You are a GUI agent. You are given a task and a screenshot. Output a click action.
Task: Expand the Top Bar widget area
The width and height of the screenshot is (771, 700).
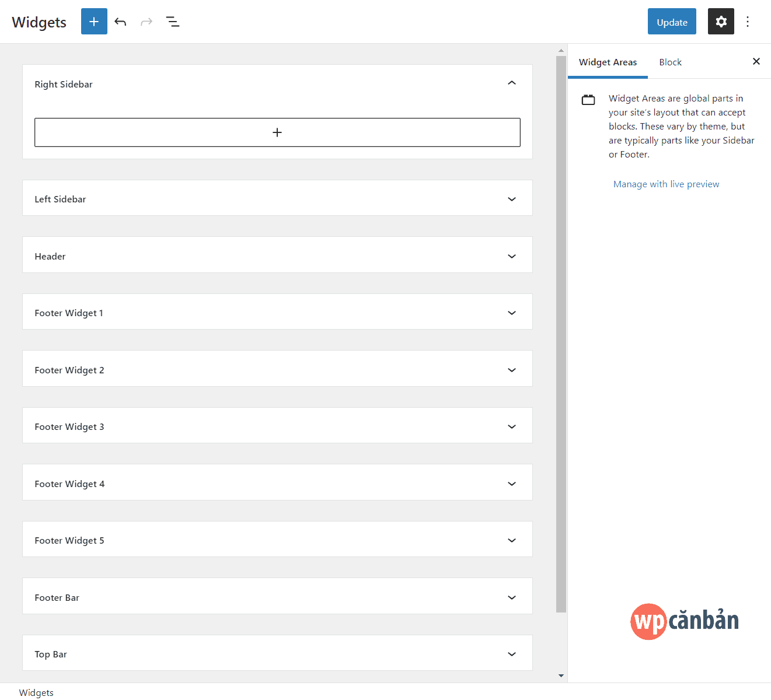tap(512, 653)
